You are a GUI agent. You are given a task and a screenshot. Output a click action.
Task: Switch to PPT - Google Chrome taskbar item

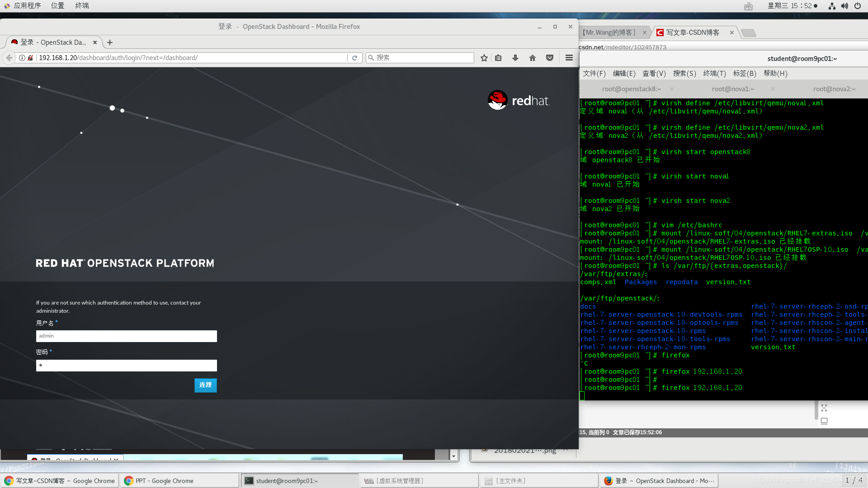(179, 481)
